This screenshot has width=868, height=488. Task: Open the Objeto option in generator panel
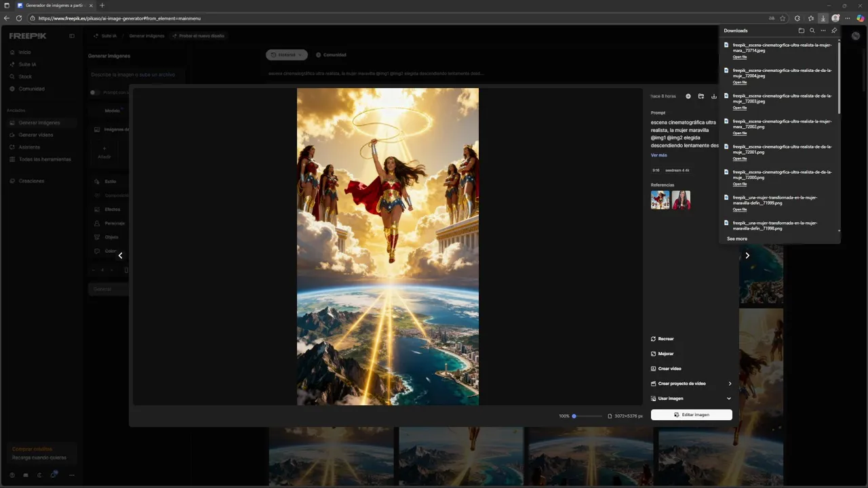[x=111, y=237]
